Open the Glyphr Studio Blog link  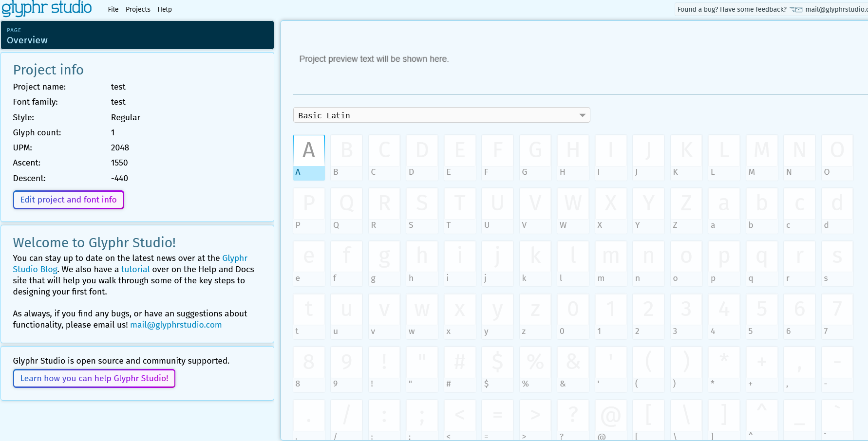coord(130,263)
